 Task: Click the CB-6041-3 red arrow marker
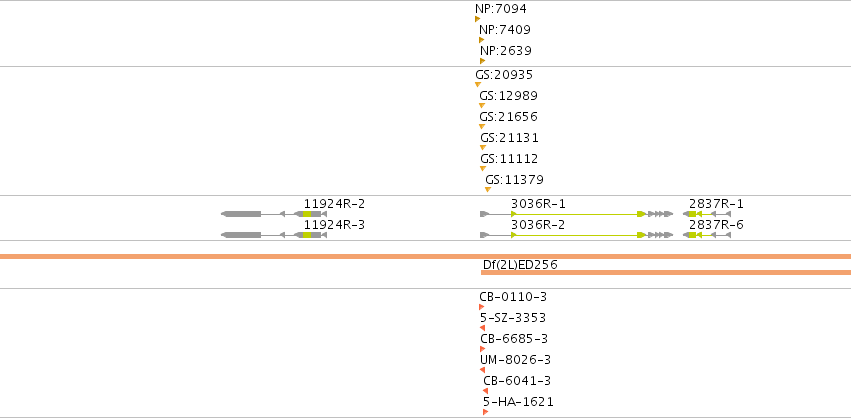tap(485, 391)
